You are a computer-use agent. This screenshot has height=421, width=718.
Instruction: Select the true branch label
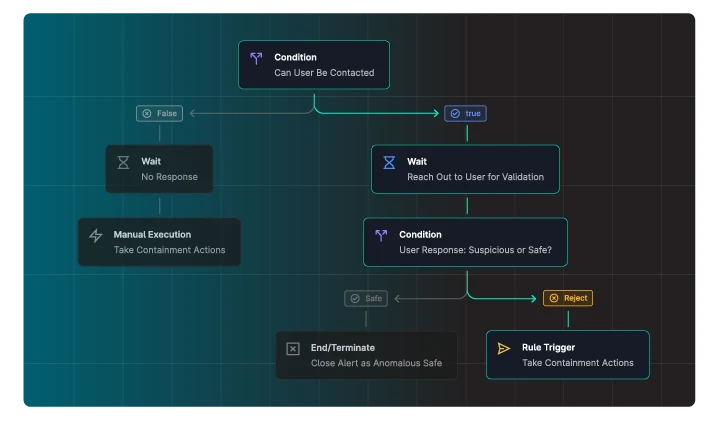(x=465, y=114)
